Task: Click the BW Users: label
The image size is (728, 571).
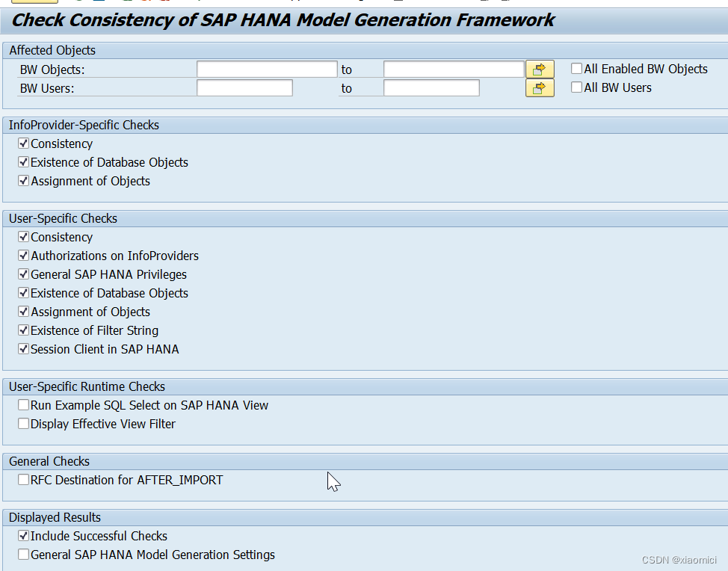Action: point(47,88)
